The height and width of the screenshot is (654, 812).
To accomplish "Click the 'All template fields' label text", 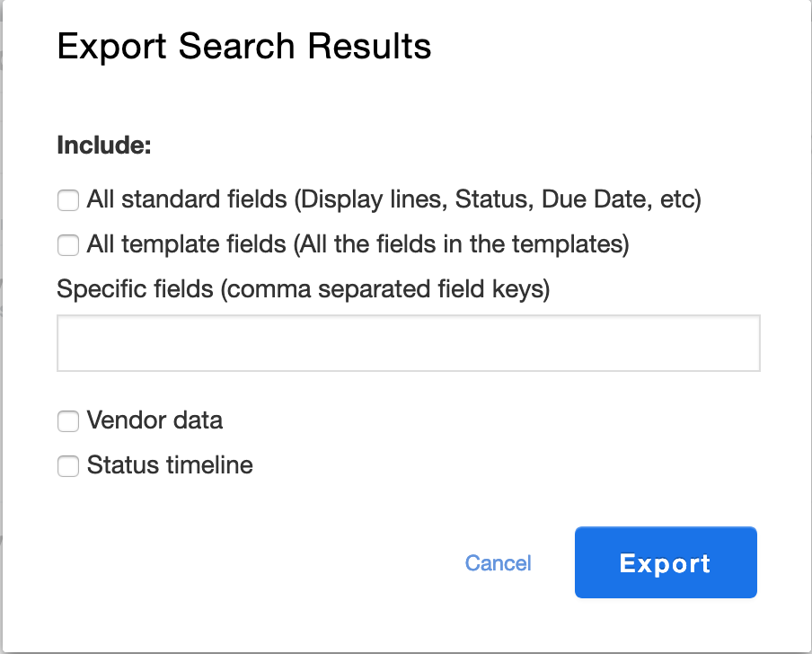I will click(x=187, y=244).
